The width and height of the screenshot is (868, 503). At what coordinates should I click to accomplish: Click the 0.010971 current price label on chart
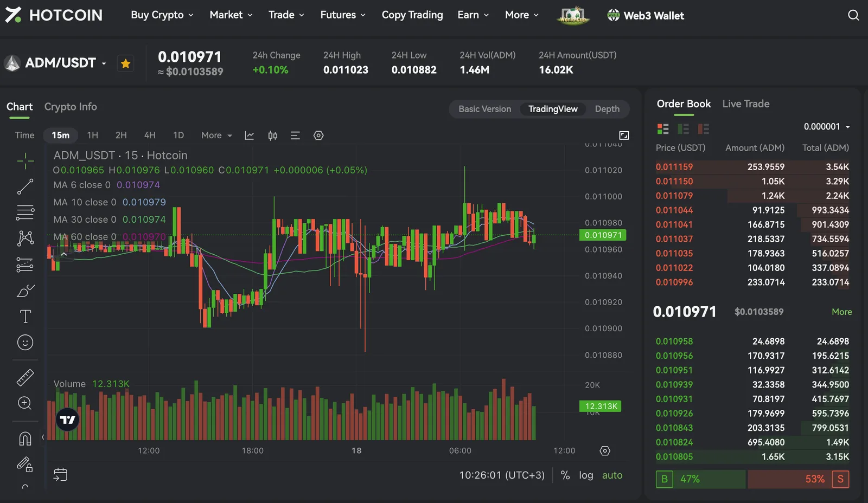click(x=603, y=235)
